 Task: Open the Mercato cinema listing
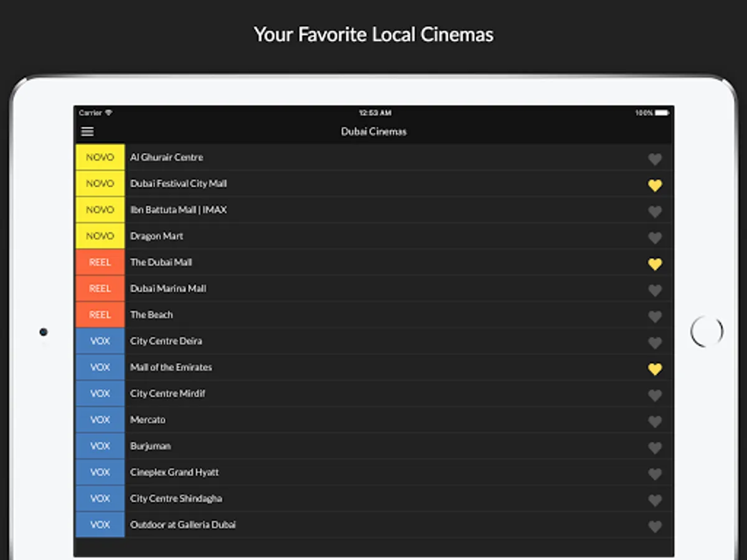(x=374, y=419)
